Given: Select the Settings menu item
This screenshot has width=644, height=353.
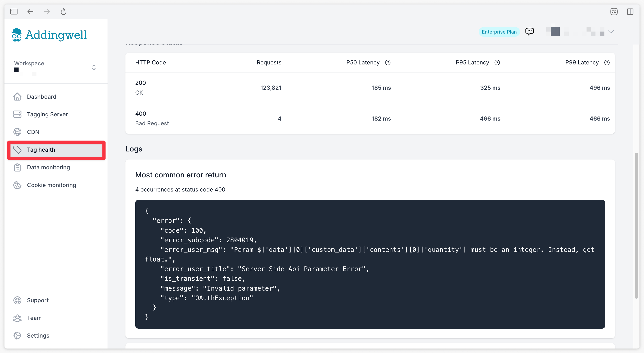Looking at the screenshot, I should [38, 335].
